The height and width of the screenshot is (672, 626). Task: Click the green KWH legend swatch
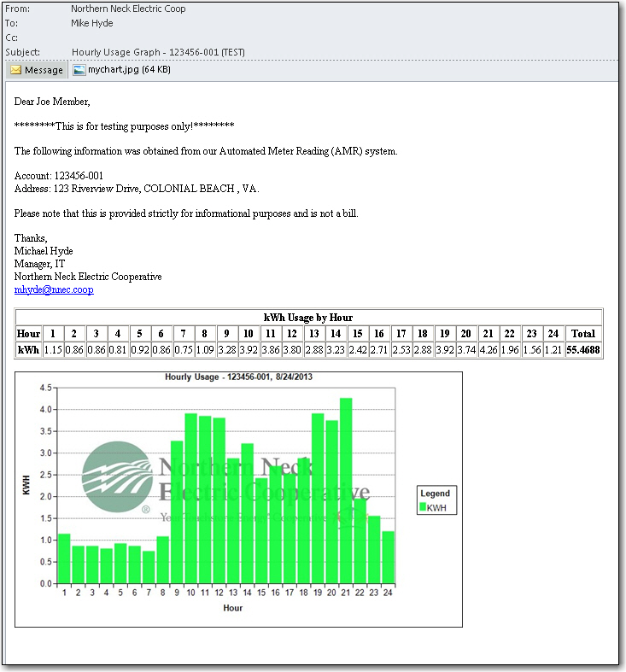pos(421,508)
